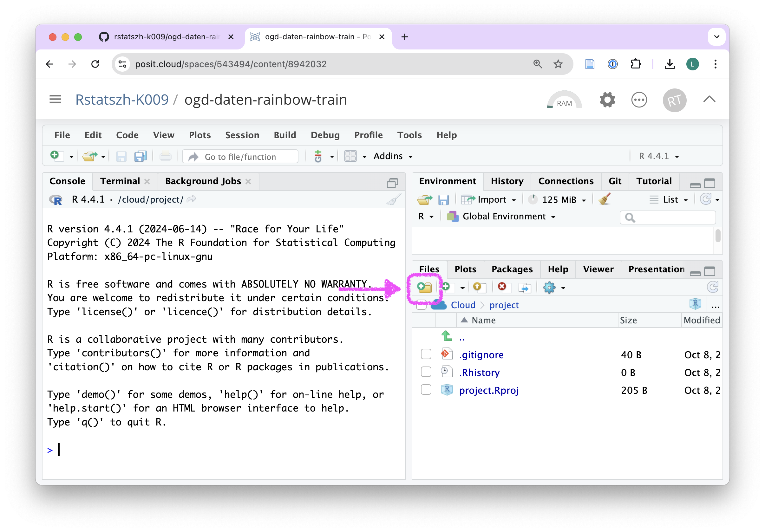Click the Environment search box
This screenshot has height=532, width=765.
(x=667, y=217)
